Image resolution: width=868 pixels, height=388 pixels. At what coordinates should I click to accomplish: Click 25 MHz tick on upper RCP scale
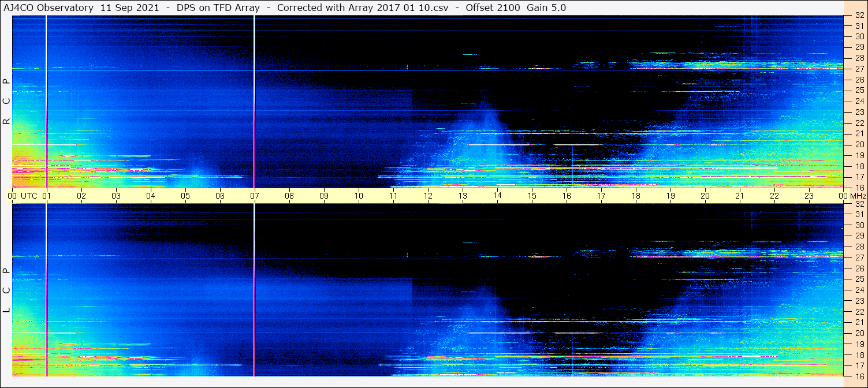coord(859,90)
